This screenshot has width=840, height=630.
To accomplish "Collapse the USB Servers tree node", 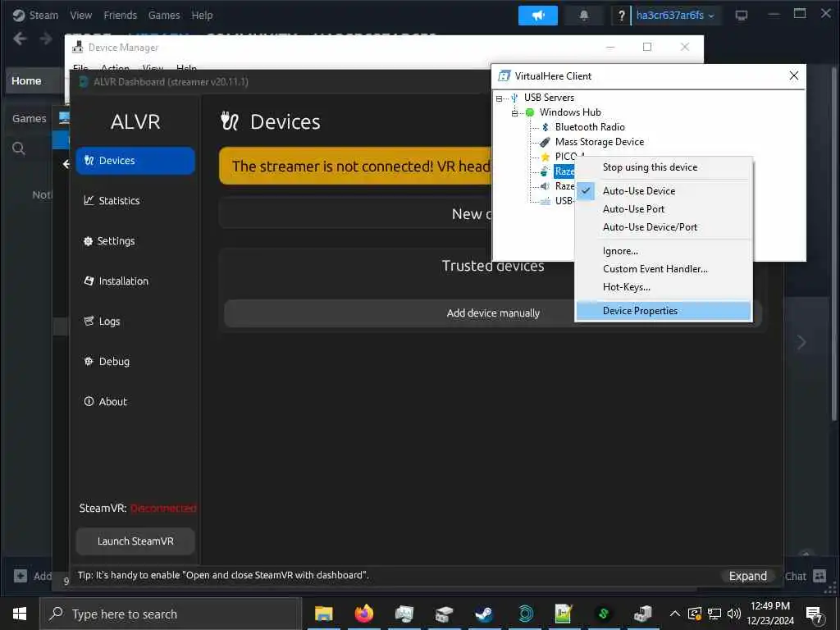I will pos(500,98).
